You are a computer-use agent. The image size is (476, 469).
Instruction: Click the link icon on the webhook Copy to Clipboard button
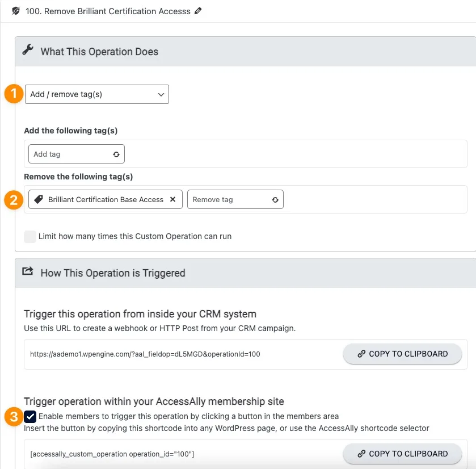tap(361, 354)
